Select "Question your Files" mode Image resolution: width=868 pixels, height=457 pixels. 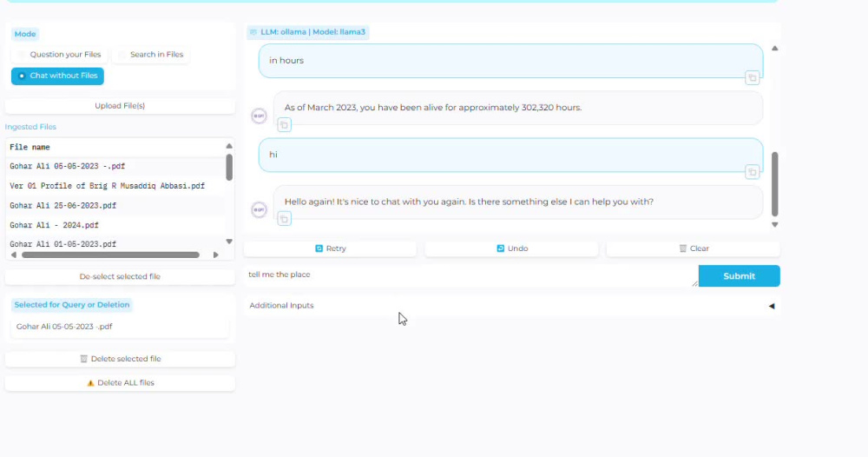point(59,54)
